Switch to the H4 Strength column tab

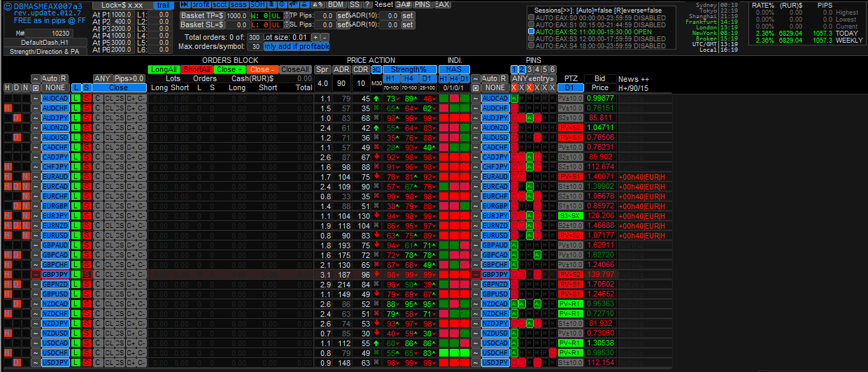tap(408, 79)
